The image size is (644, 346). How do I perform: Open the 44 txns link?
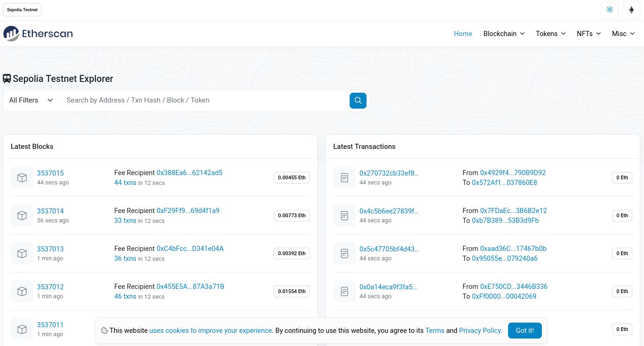(x=125, y=183)
